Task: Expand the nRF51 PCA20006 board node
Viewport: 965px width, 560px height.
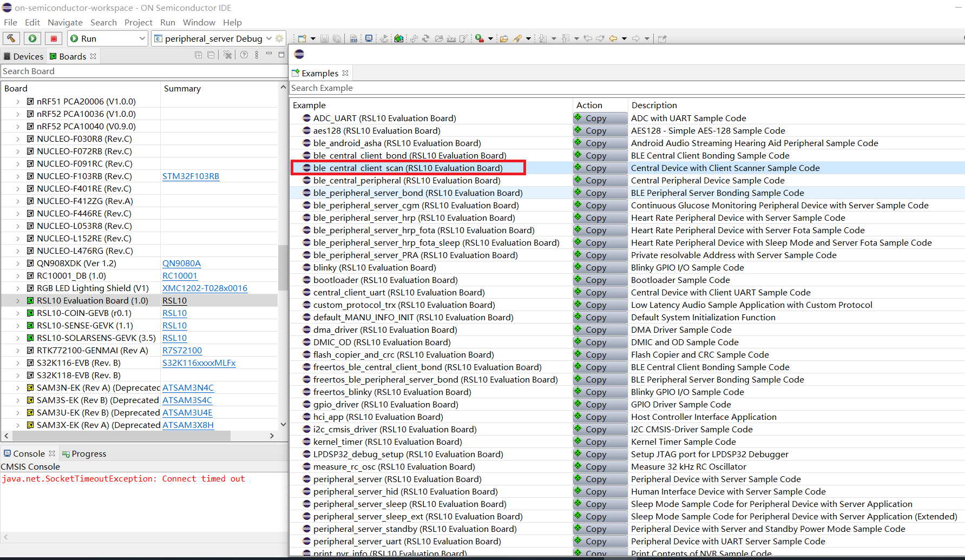Action: click(x=18, y=101)
